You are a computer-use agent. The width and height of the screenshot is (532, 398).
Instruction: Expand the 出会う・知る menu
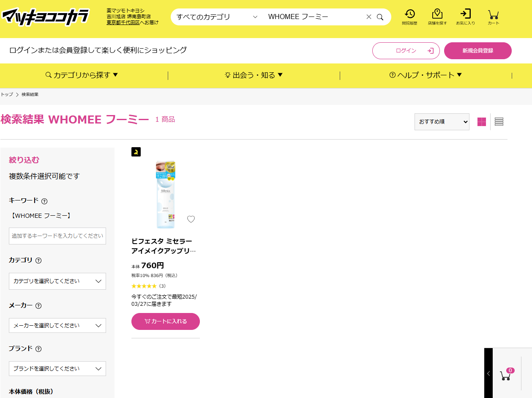[254, 75]
